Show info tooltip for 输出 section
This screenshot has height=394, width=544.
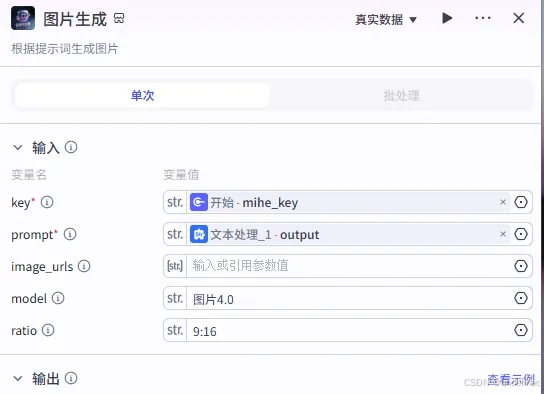click(71, 378)
